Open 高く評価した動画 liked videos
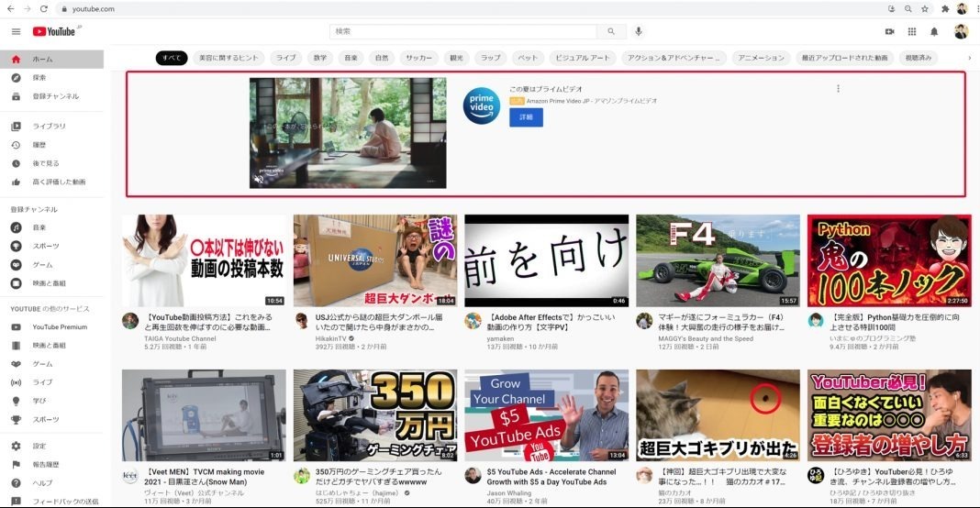The width and height of the screenshot is (980, 508). click(52, 182)
